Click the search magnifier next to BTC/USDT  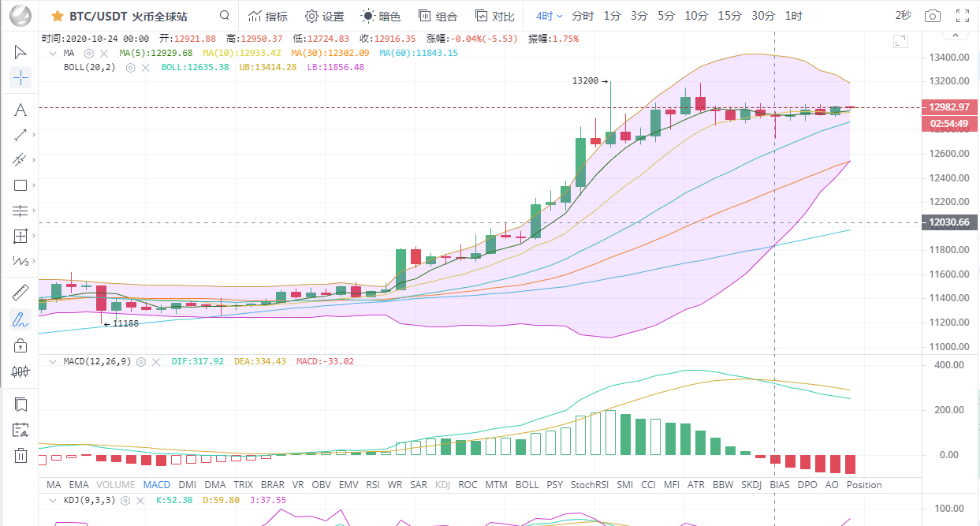tap(225, 16)
